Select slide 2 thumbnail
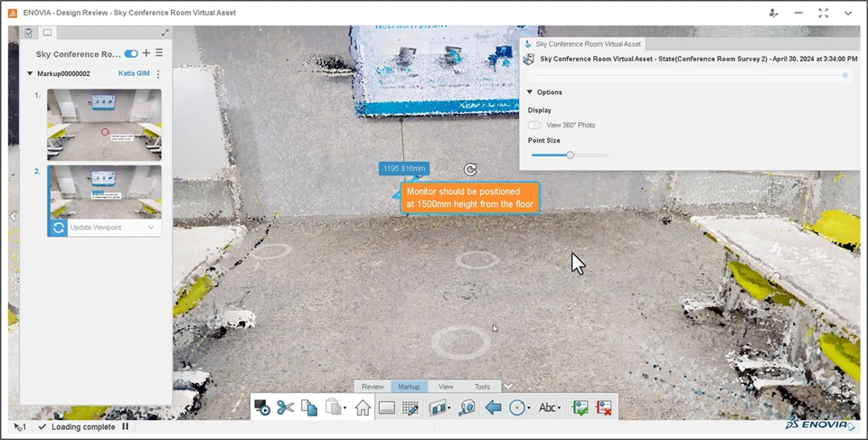 pyautogui.click(x=104, y=192)
